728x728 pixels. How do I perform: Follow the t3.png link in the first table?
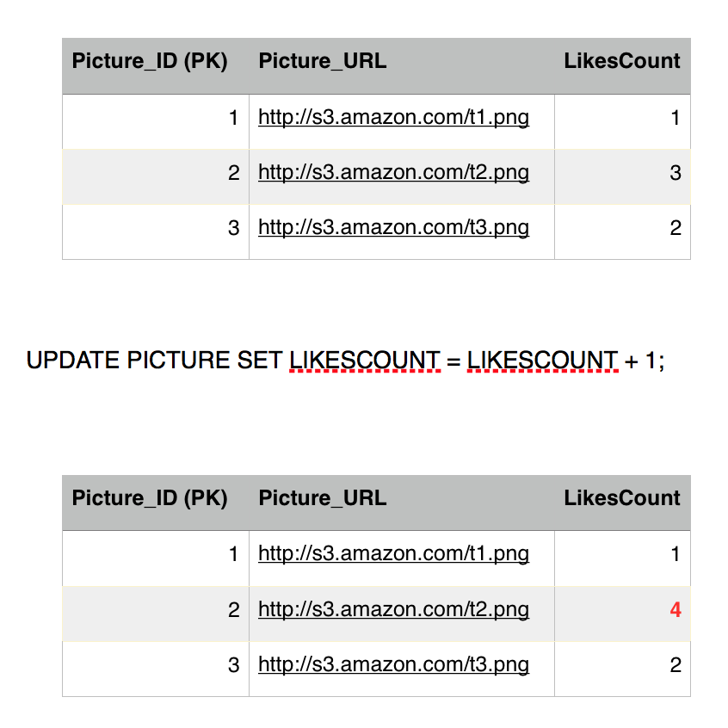click(x=393, y=227)
